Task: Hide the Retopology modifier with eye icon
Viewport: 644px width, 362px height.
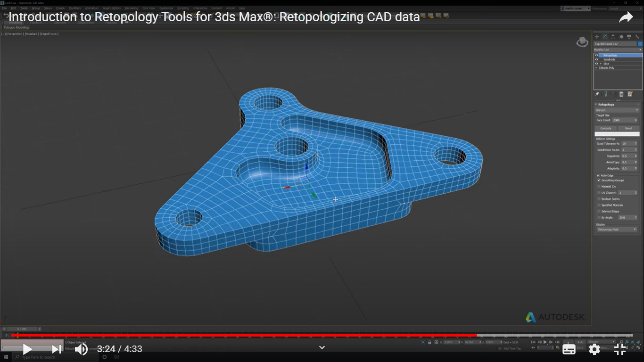Action: click(596, 55)
